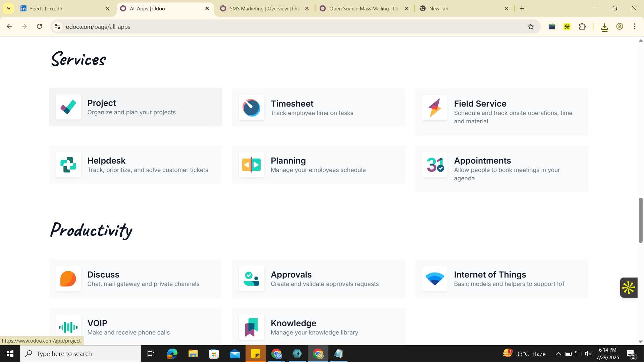This screenshot has width=644, height=362.
Task: Click the page vertical scrollbar thumb
Action: [641, 220]
